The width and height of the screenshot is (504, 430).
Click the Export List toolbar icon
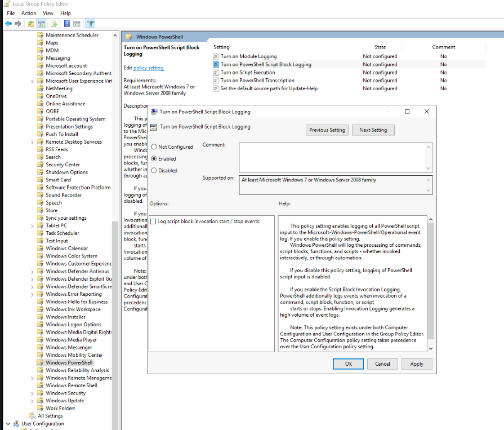click(54, 24)
